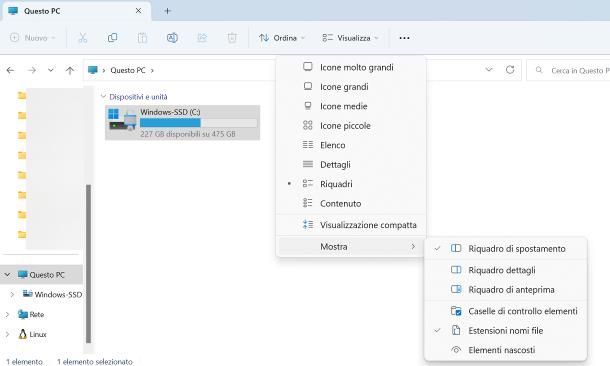This screenshot has width=610, height=366.
Task: Click '1 elemento selezionato' status text
Action: 95,362
